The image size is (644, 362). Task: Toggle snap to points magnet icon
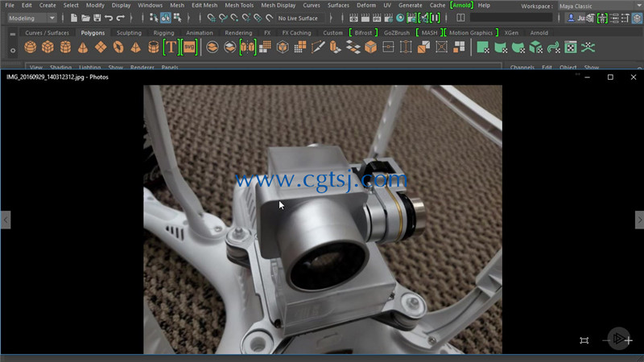(234, 18)
